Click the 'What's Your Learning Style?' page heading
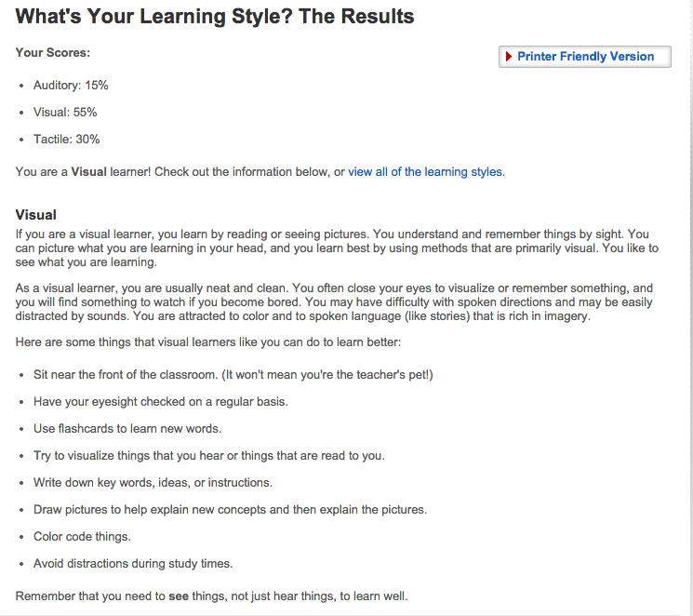 click(x=215, y=17)
